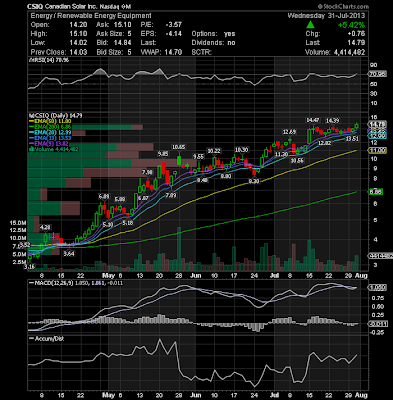The image size is (393, 400).
Task: Click the 4.28 peak price label
Action: tap(45, 228)
